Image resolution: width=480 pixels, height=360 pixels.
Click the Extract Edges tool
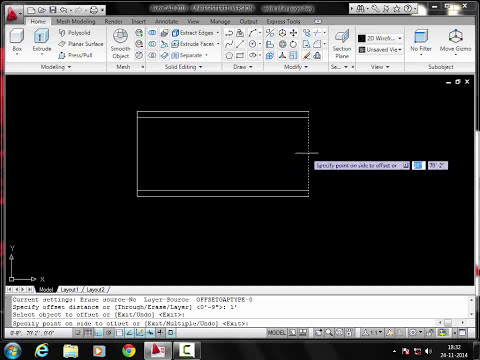tap(193, 33)
